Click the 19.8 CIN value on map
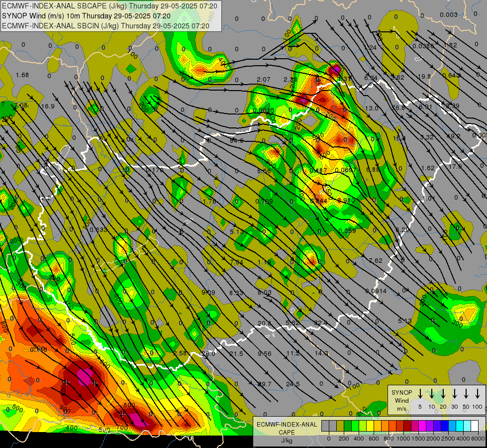 tap(424, 77)
